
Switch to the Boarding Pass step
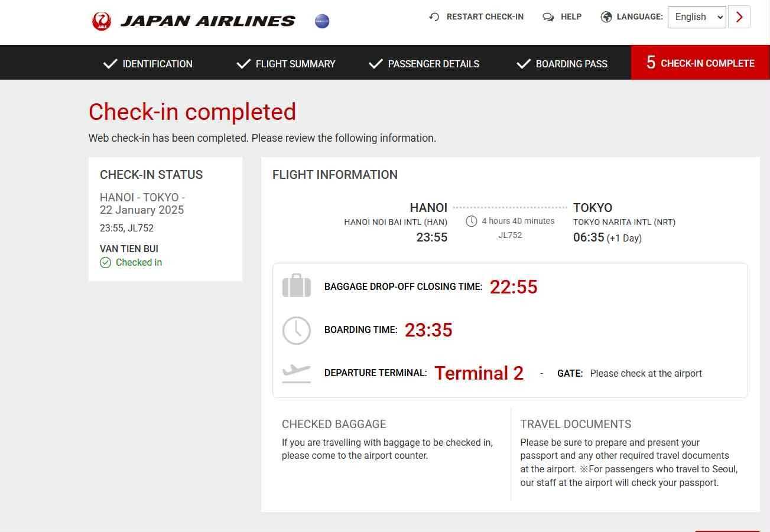coord(562,64)
